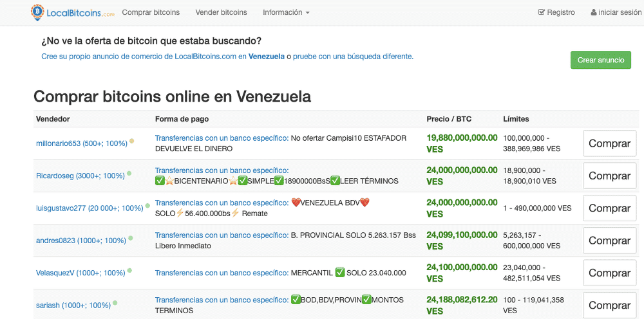View seller sariash profile
The image size is (644, 319).
coord(73,305)
